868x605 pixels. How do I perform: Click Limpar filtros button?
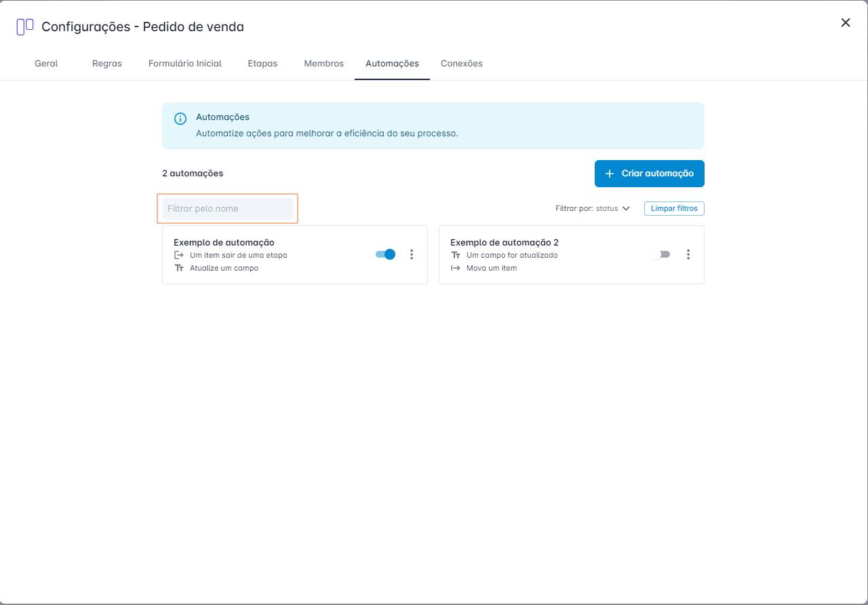coord(674,208)
